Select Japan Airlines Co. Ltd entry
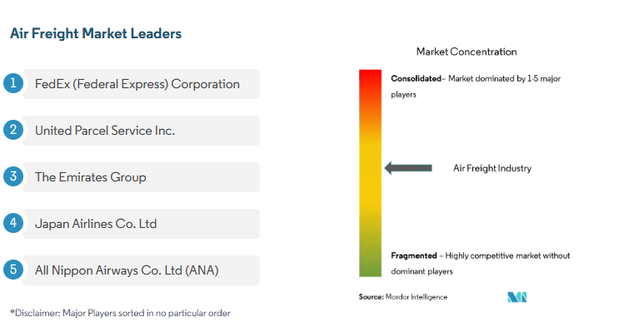The image size is (644, 322). (x=141, y=224)
